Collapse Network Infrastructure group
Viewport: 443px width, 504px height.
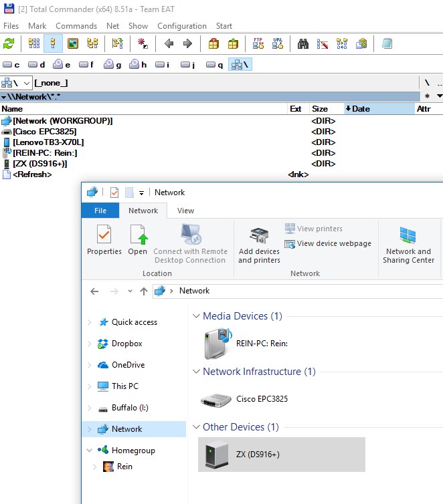(x=196, y=372)
